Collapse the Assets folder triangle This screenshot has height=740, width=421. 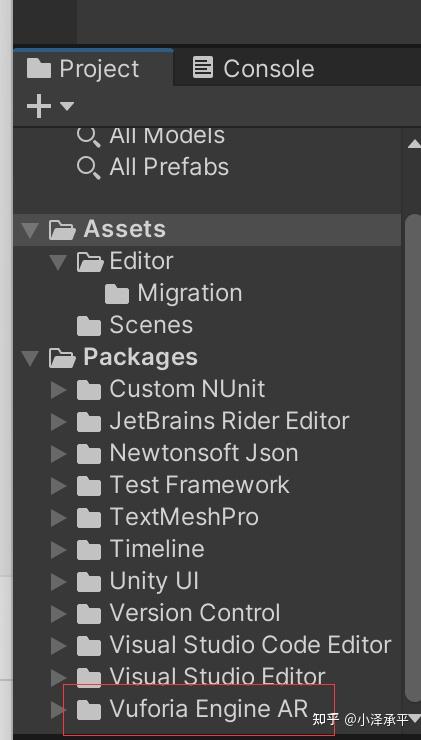30,230
